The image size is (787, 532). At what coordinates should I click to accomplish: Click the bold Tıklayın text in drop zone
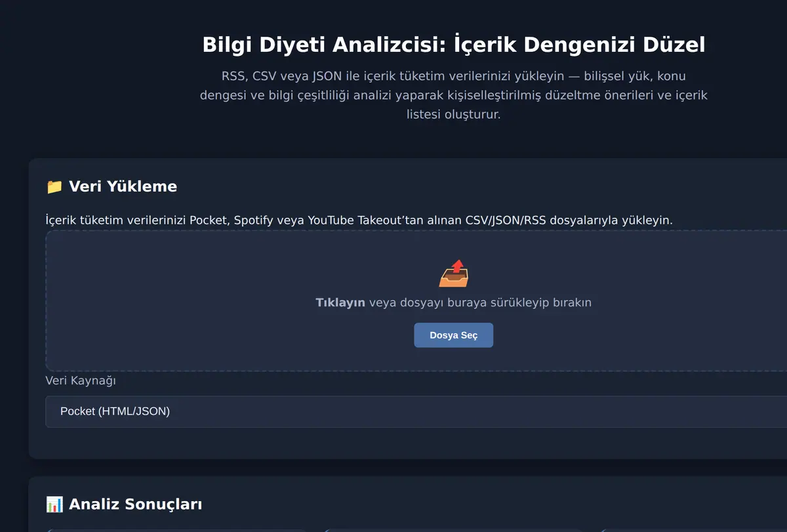[340, 302]
